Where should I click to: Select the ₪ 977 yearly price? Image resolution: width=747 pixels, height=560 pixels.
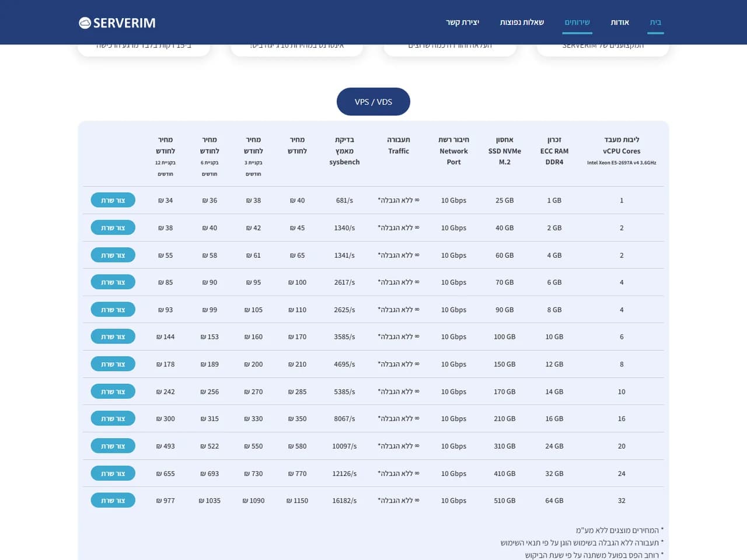pyautogui.click(x=165, y=501)
